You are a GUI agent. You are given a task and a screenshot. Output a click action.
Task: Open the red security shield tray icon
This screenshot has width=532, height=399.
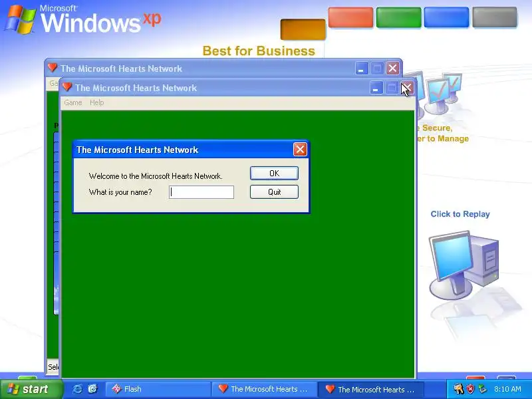pos(471,389)
